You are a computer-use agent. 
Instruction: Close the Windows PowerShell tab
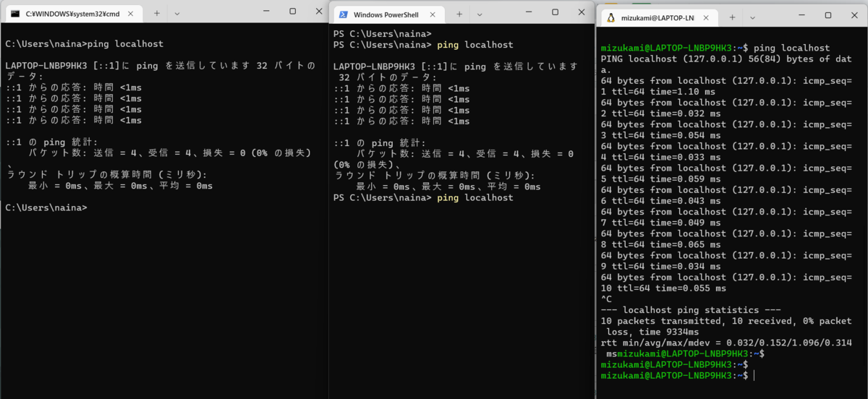[x=433, y=14]
